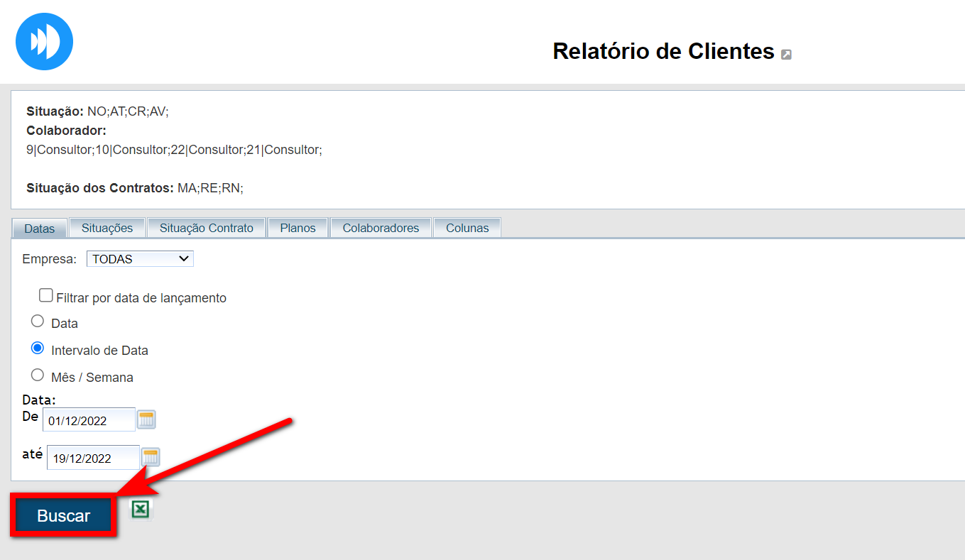Viewport: 965px width, 560px height.
Task: Go to the Situação Contrato tab
Action: click(x=206, y=228)
